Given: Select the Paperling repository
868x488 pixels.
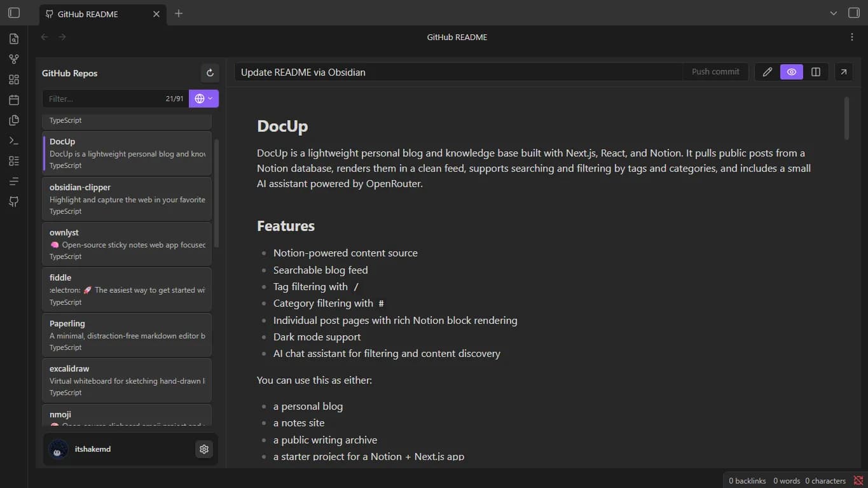Looking at the screenshot, I should (127, 335).
